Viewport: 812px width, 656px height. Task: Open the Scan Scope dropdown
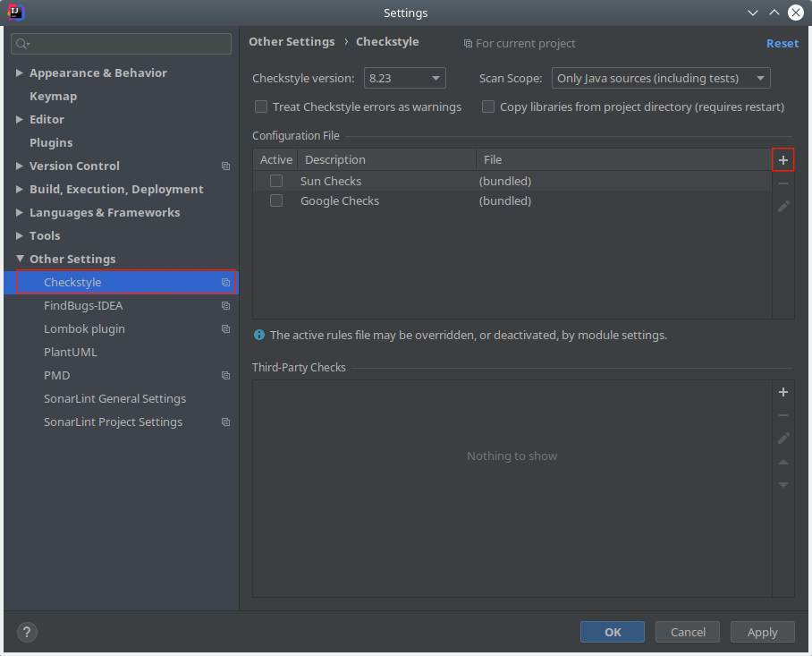[661, 79]
